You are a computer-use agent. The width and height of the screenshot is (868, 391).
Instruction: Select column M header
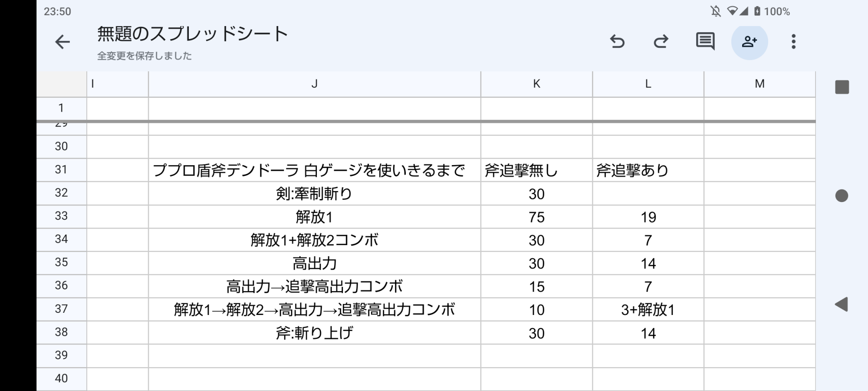pos(759,84)
